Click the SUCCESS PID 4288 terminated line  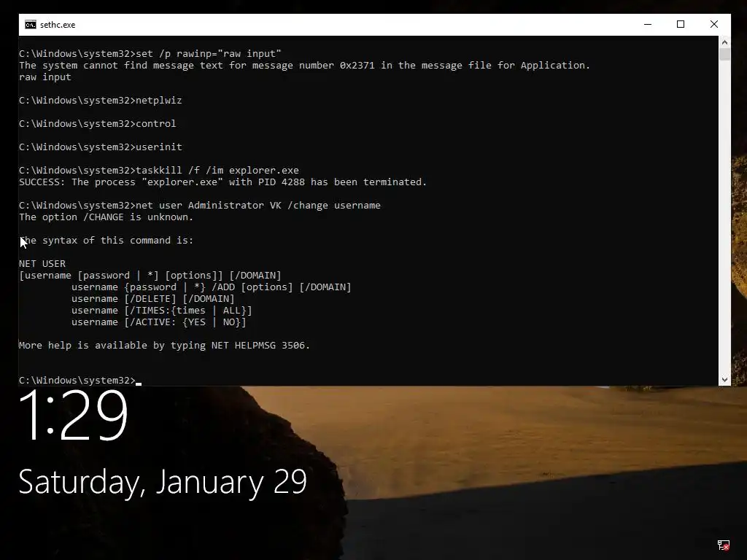coord(223,182)
